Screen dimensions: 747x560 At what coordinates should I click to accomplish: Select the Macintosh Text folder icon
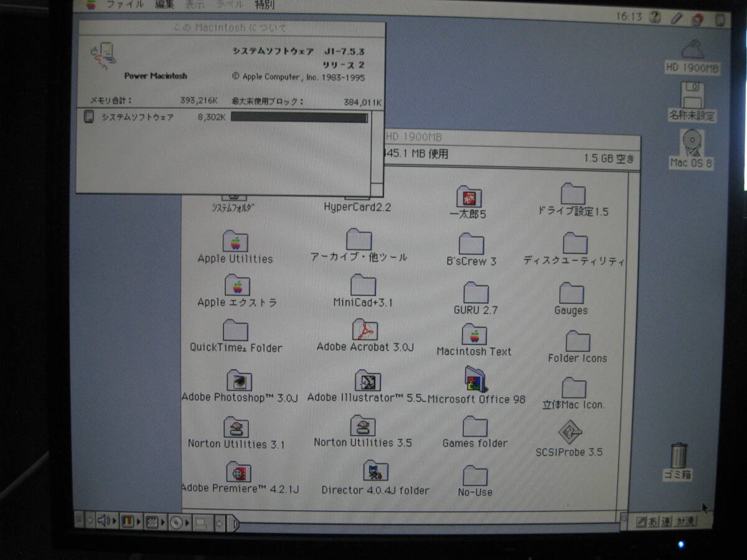click(x=474, y=335)
